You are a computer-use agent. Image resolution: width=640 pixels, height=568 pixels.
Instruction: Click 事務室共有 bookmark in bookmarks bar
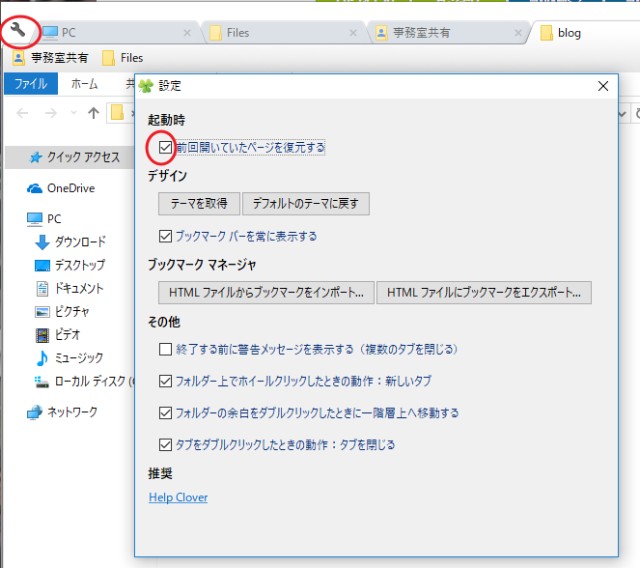coord(50,58)
